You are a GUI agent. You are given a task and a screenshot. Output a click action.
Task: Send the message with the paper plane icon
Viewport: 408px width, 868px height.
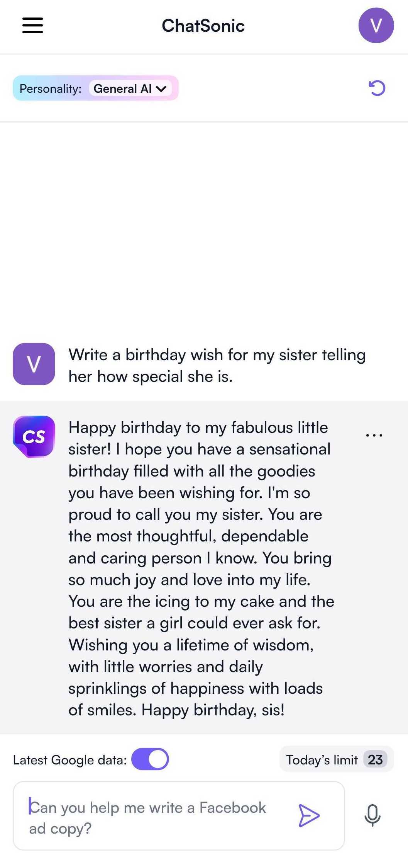pyautogui.click(x=309, y=815)
